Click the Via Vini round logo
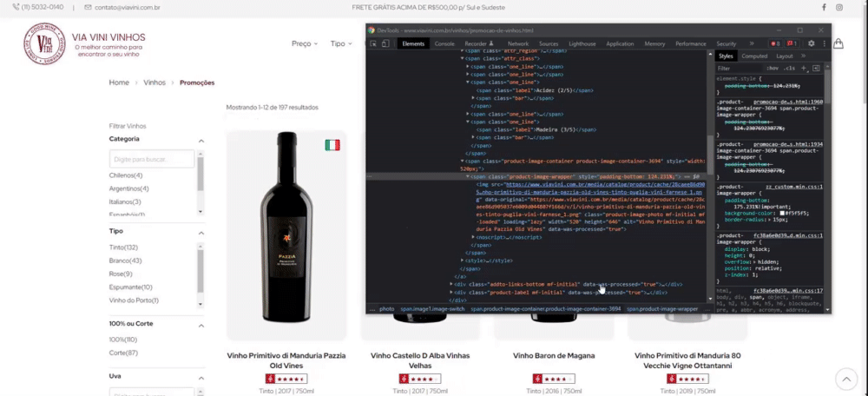The image size is (868, 396). [44, 43]
